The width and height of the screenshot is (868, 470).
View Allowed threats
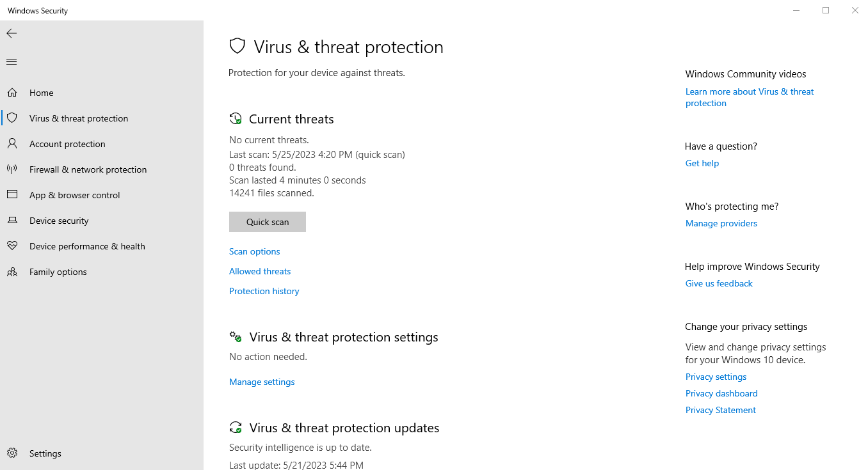coord(260,271)
